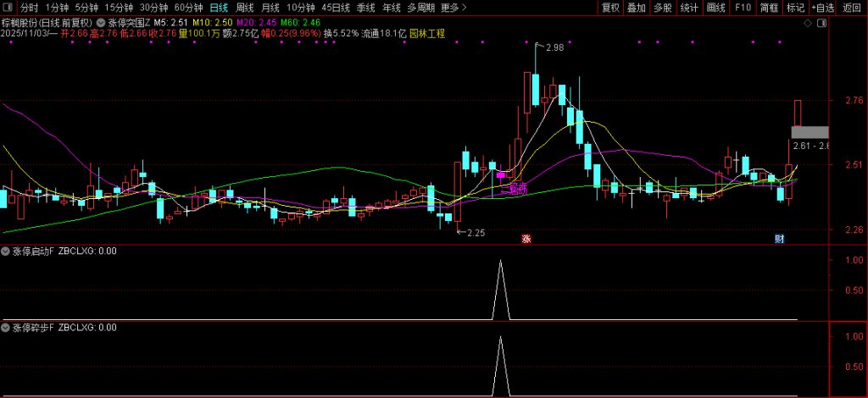Open the 更多 periods expander
868x398 pixels.
(x=453, y=8)
